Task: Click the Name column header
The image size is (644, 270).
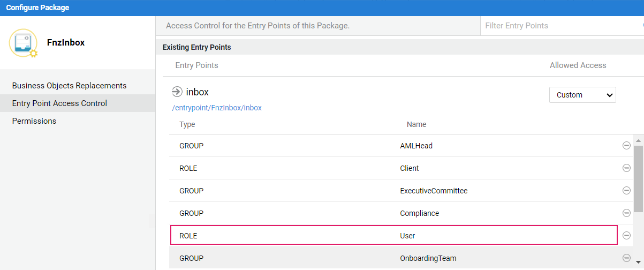Action: [x=416, y=124]
